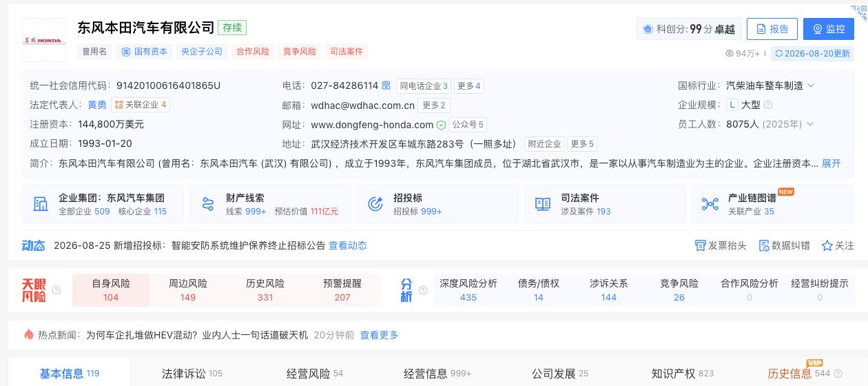
Task: Show 更多 2 email addresses
Action: 433,105
